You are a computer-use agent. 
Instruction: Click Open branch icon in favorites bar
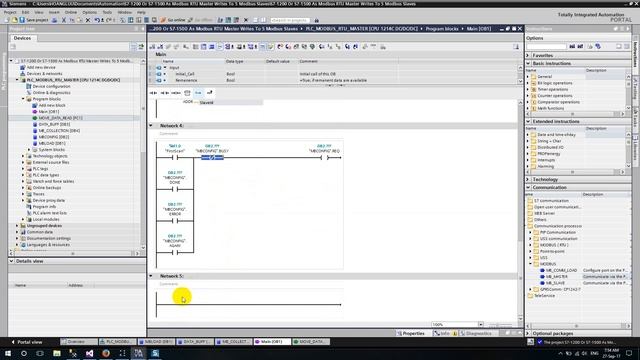(x=198, y=93)
